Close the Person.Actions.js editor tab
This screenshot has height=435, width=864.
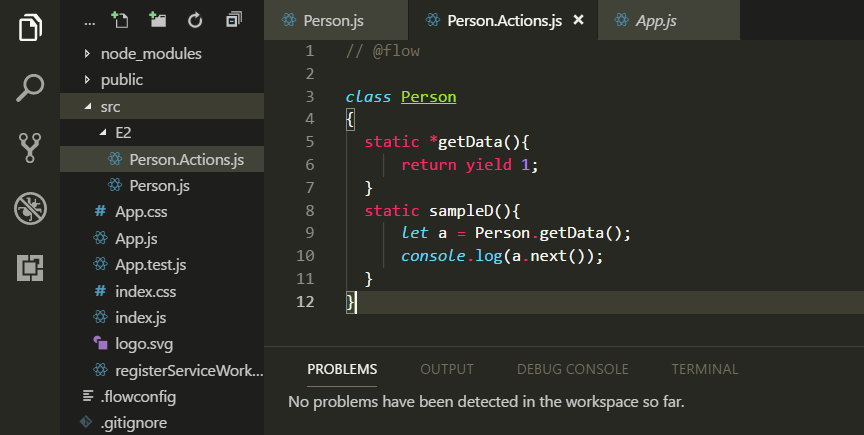click(578, 20)
